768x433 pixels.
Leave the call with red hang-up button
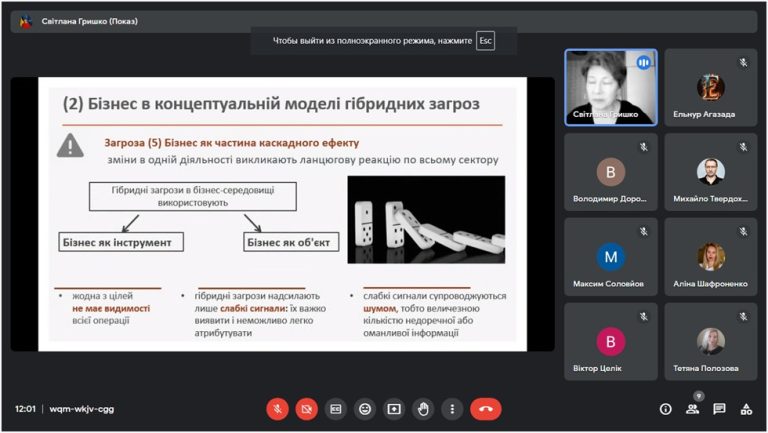(486, 409)
